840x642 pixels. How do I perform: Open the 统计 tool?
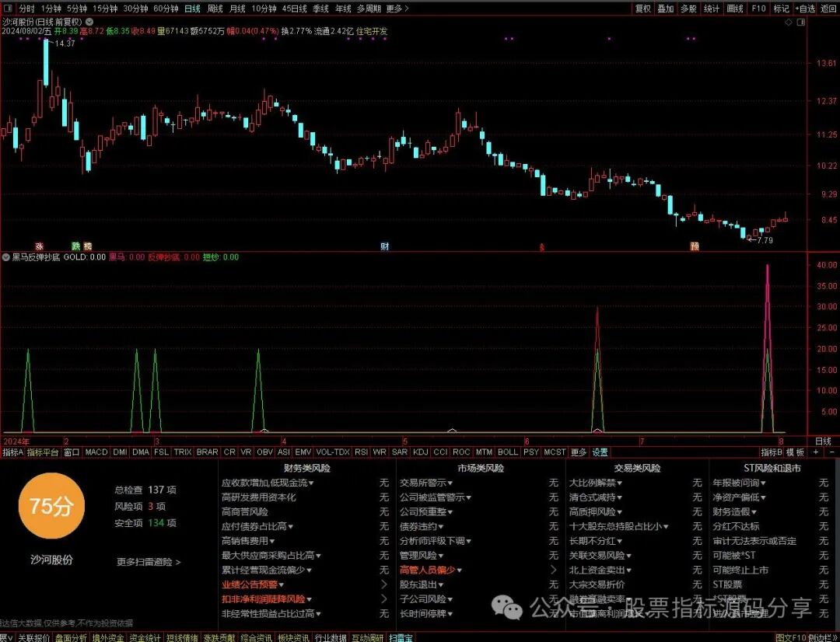tap(712, 9)
